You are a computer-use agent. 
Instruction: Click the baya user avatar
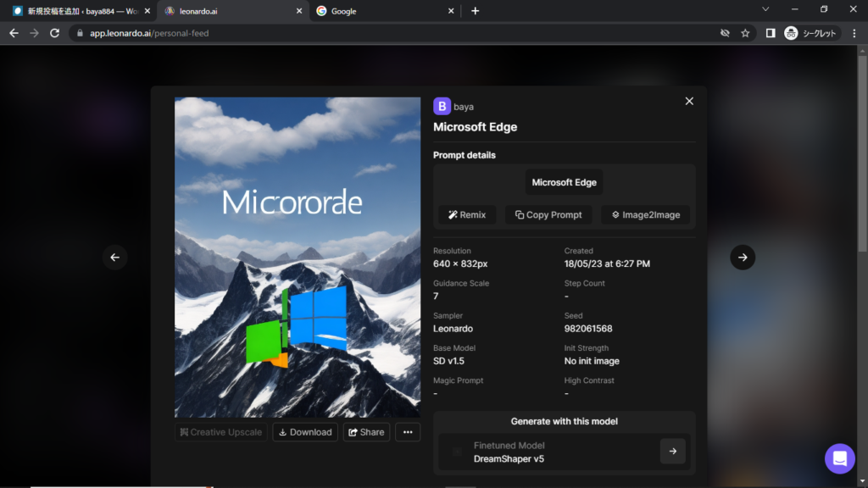click(442, 106)
